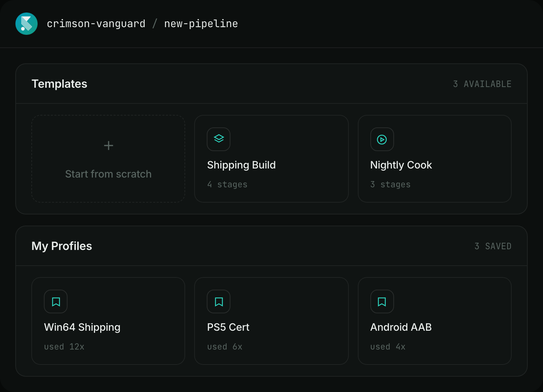Choose the Start from scratch label
This screenshot has height=392, width=543.
click(108, 174)
